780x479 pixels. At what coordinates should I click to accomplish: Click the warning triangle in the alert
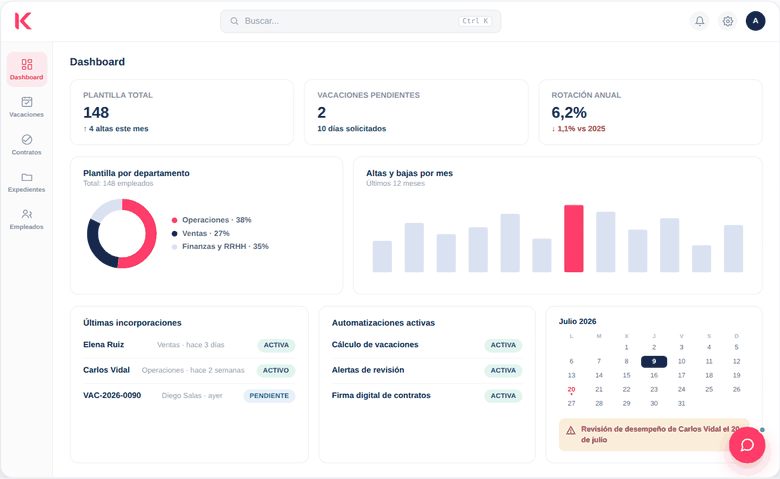[571, 430]
